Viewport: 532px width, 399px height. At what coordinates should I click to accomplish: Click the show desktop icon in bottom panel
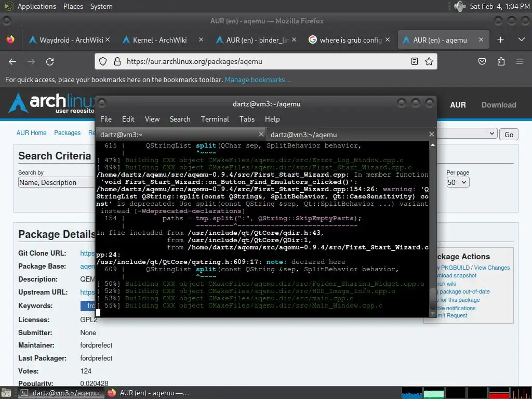(6, 393)
